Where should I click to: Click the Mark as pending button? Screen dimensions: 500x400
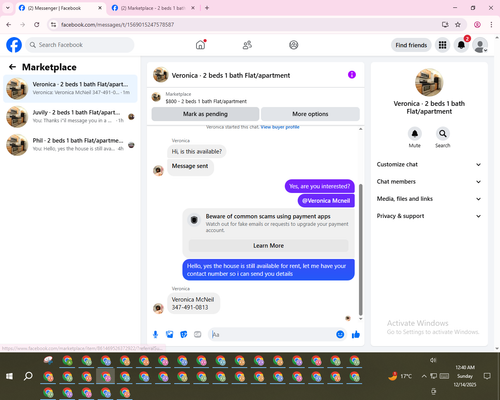tap(205, 114)
